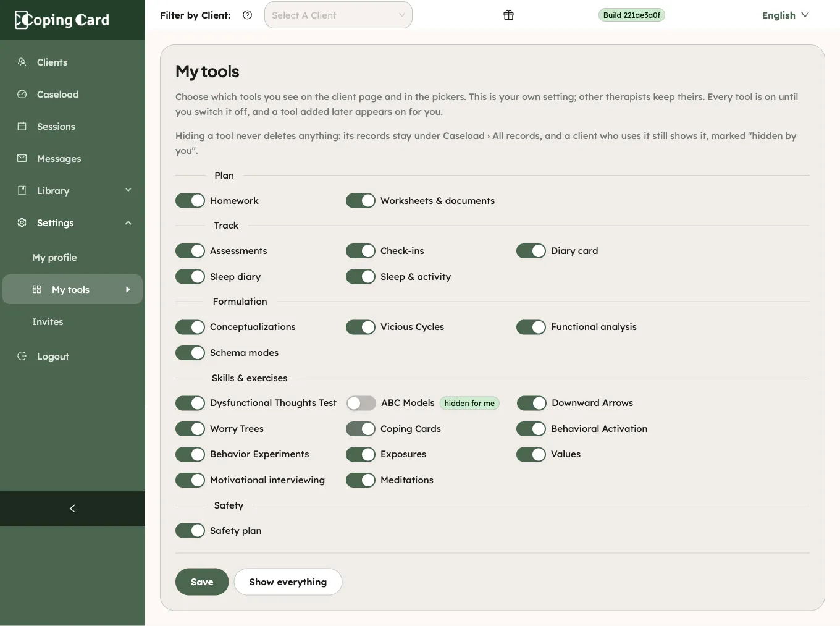Screen dimensions: 840x626
Task: Click the "hidden for me" badge
Action: pos(469,404)
